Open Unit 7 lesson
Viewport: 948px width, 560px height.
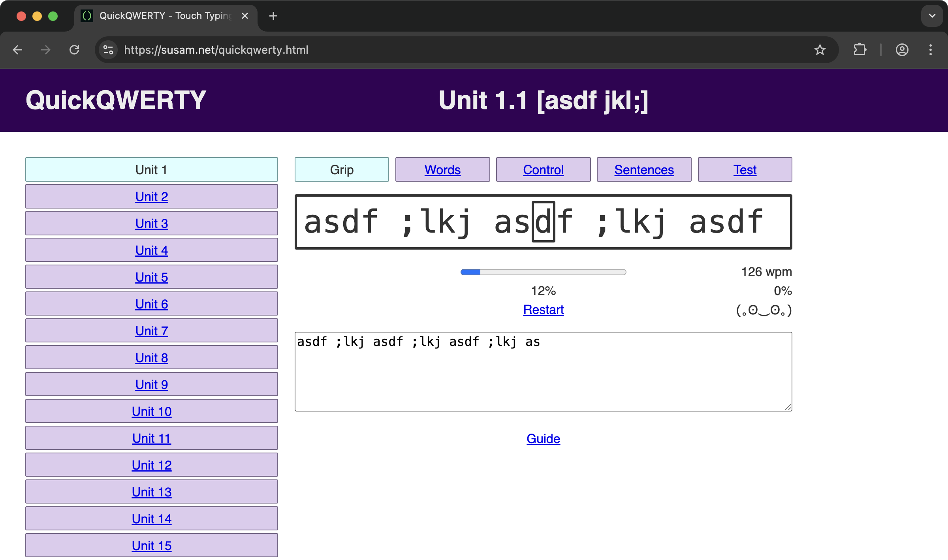pyautogui.click(x=152, y=331)
